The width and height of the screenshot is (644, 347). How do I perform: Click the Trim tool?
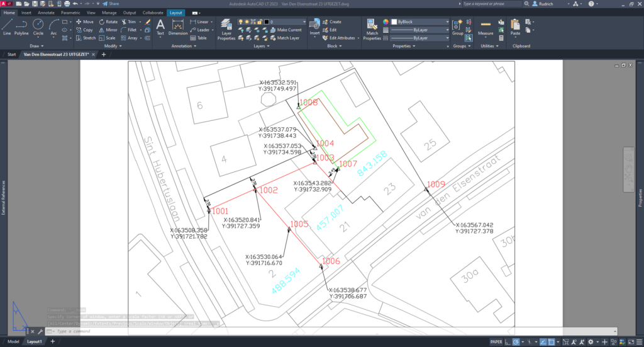click(131, 21)
